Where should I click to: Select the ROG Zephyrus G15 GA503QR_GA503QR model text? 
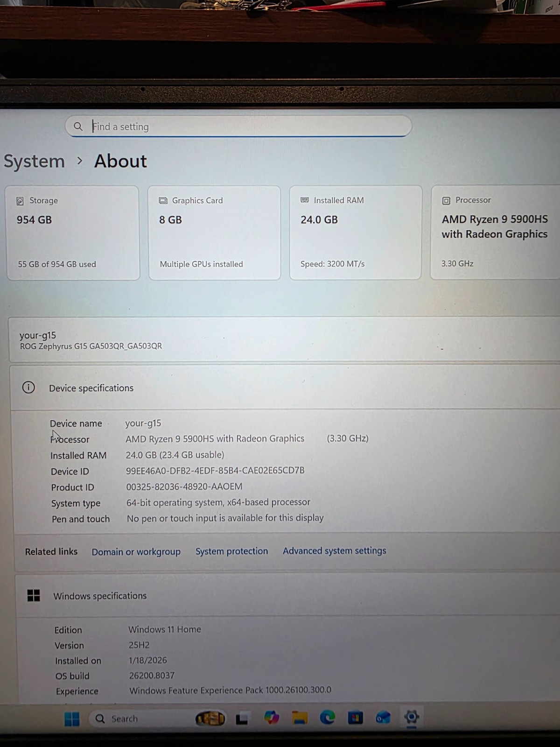(91, 346)
